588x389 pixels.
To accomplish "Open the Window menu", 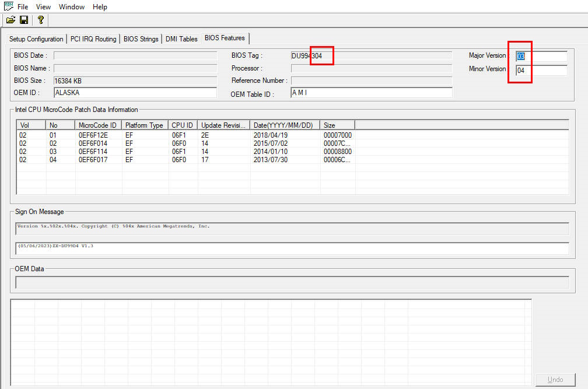I will coord(72,7).
